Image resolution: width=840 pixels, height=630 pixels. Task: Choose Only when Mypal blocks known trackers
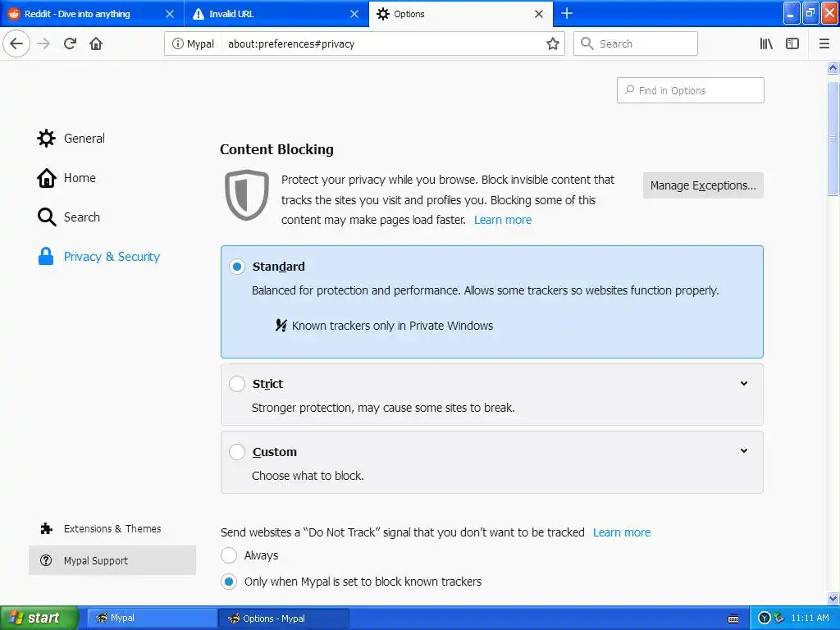229,582
